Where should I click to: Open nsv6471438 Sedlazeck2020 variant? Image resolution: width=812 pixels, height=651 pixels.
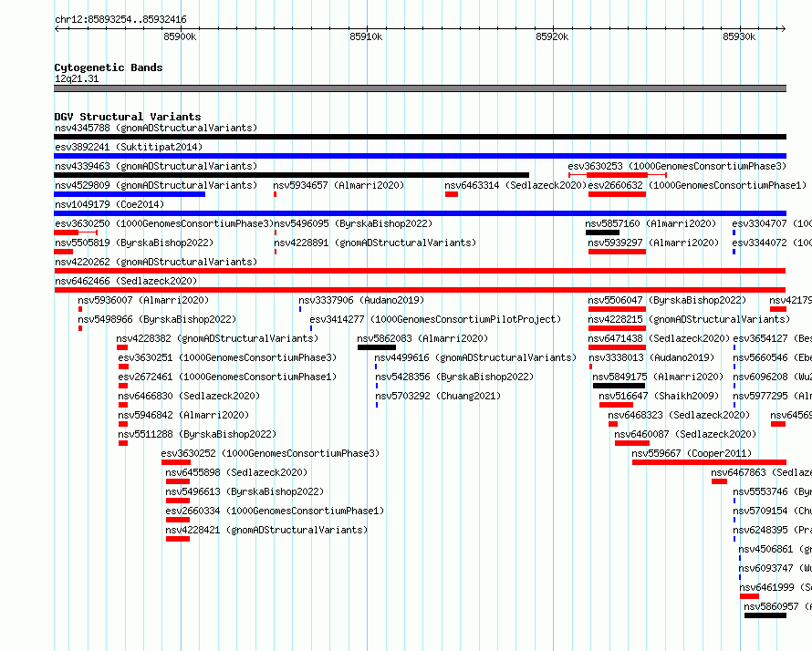coord(659,338)
